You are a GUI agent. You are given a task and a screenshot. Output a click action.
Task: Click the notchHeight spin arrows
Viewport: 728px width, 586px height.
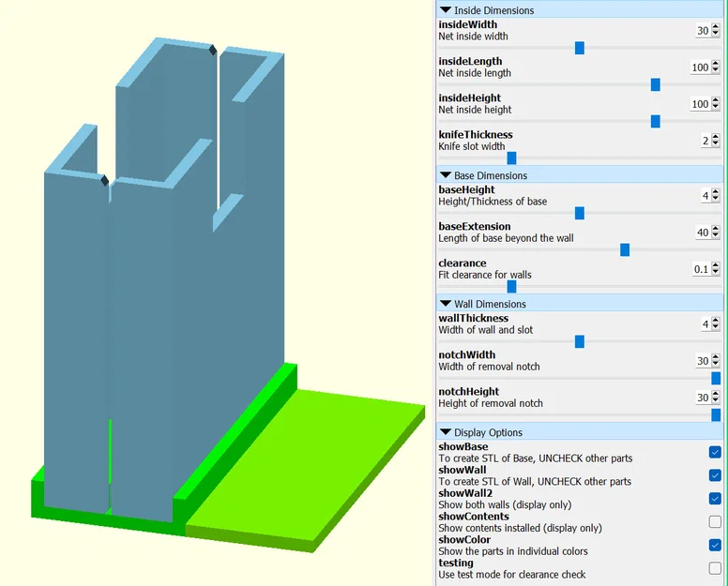pos(716,398)
